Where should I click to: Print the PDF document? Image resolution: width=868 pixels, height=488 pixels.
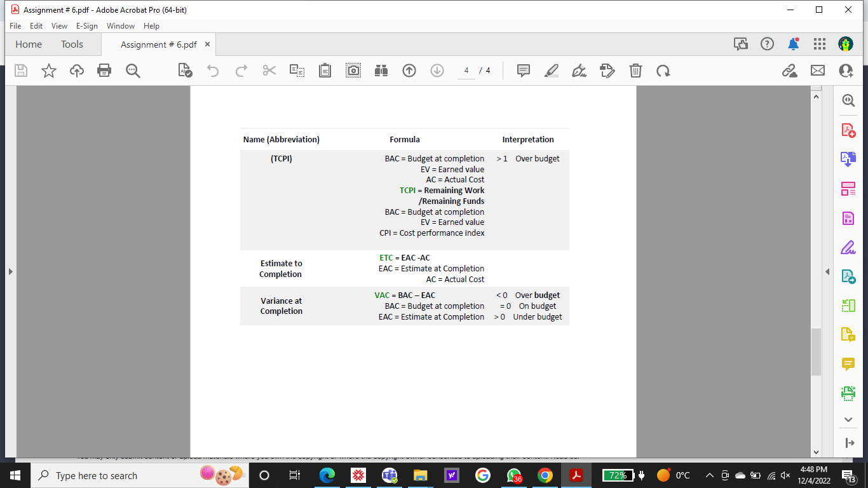coord(104,71)
